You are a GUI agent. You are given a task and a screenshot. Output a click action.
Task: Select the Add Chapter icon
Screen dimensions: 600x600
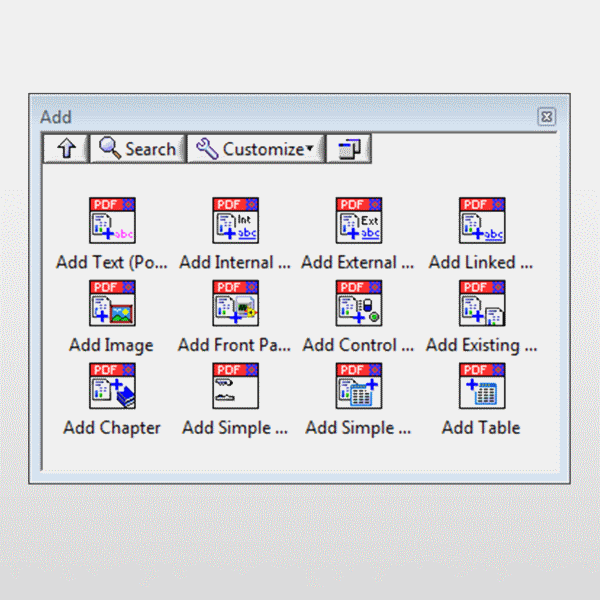112,386
